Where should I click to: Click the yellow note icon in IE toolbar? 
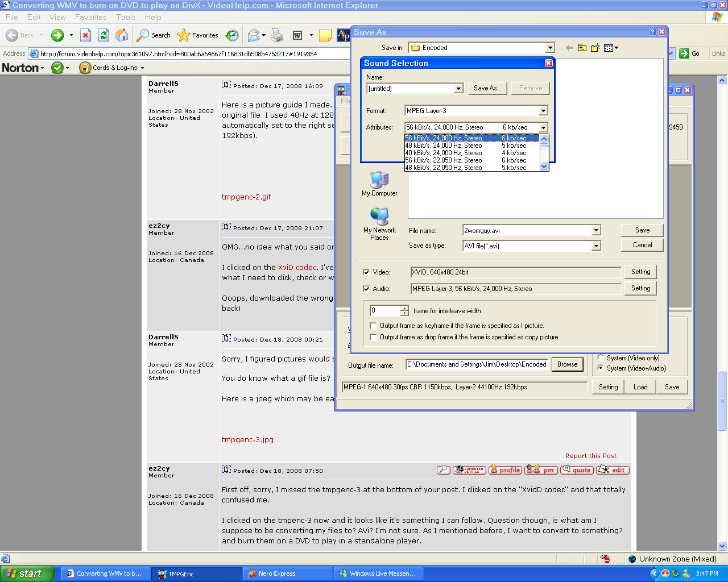point(325,35)
